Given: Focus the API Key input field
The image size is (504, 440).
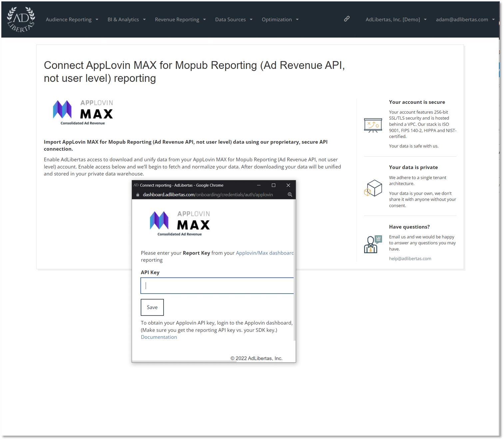Looking at the screenshot, I should [x=217, y=286].
